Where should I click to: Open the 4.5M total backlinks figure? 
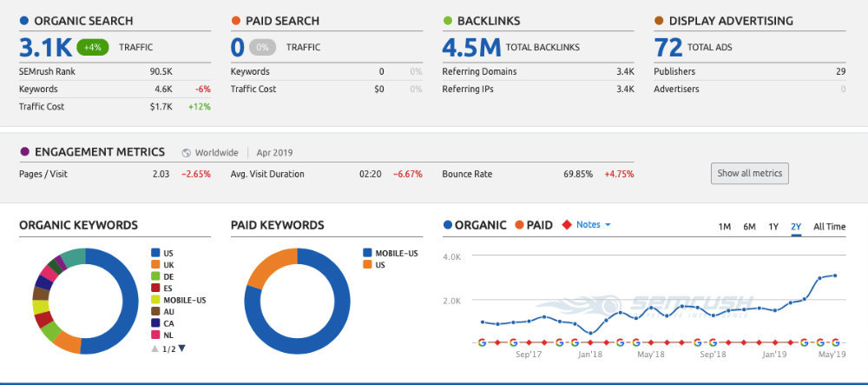(x=470, y=46)
